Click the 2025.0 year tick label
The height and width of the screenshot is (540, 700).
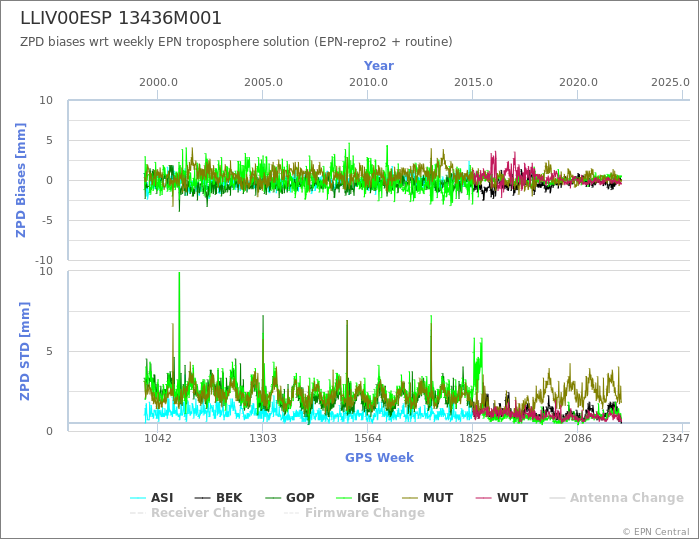(671, 83)
